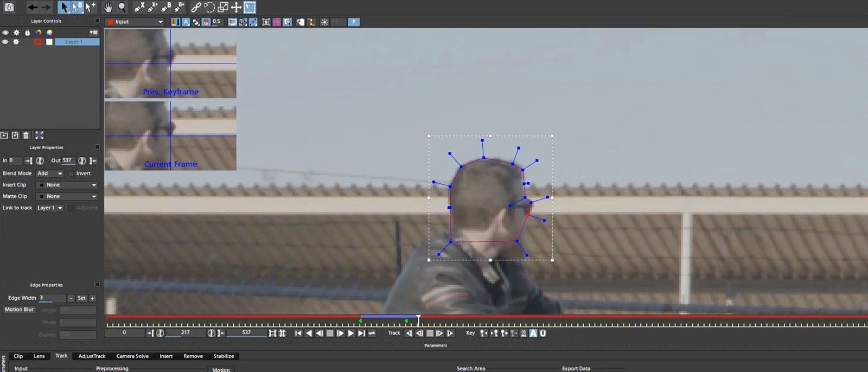This screenshot has width=868, height=372.
Task: Click the Edge Width input field
Action: click(52, 298)
